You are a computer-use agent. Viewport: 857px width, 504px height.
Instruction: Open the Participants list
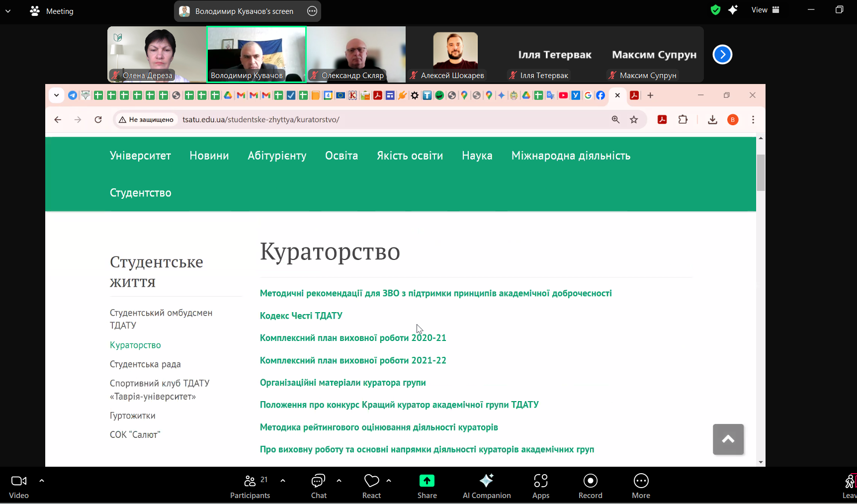[x=250, y=486]
